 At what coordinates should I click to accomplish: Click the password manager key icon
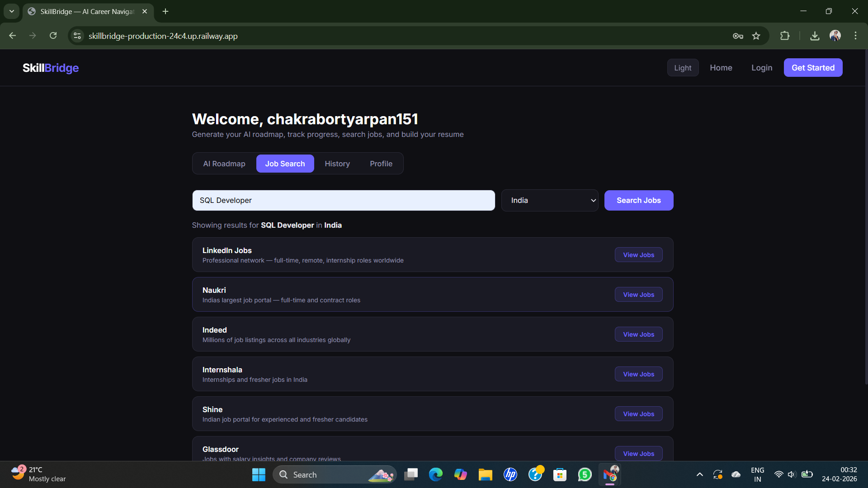[x=738, y=36]
